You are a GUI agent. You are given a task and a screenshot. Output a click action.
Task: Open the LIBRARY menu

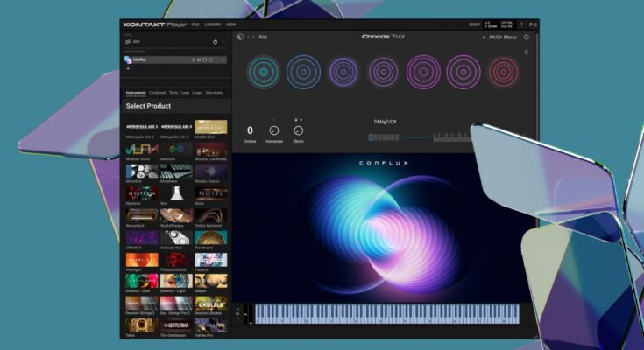[213, 24]
